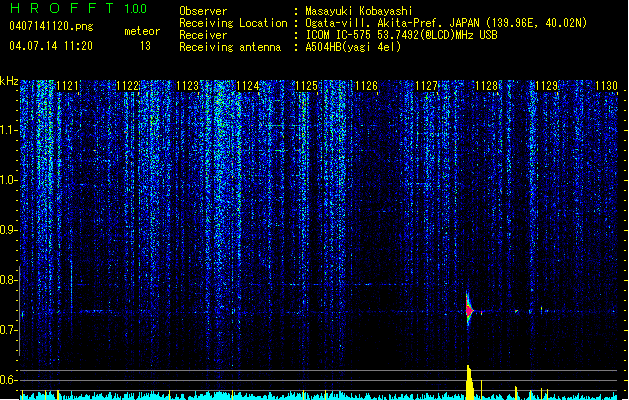Click the 1130 time marker
Viewport: 629px width, 400px height.
(606, 86)
